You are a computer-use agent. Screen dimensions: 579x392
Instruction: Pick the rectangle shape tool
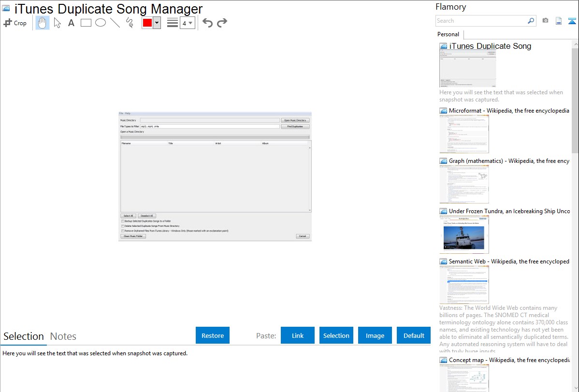coord(86,23)
